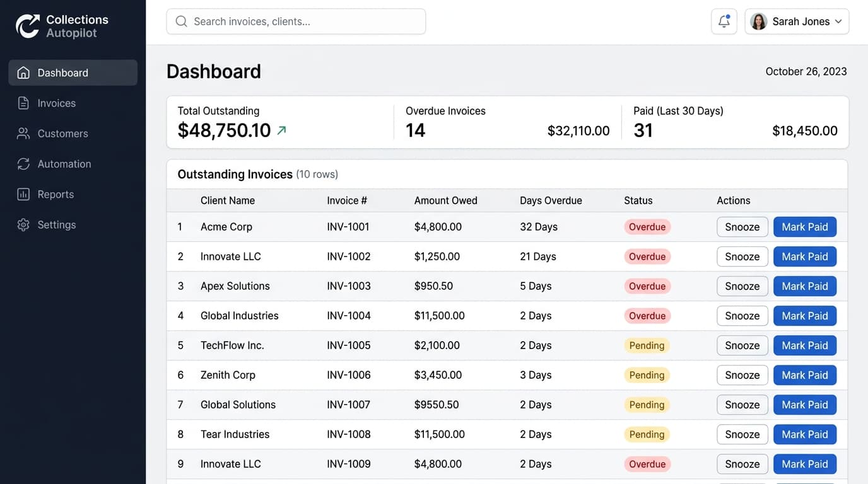Viewport: 868px width, 484px height.
Task: Click the Zenith Corp client name
Action: (x=228, y=375)
